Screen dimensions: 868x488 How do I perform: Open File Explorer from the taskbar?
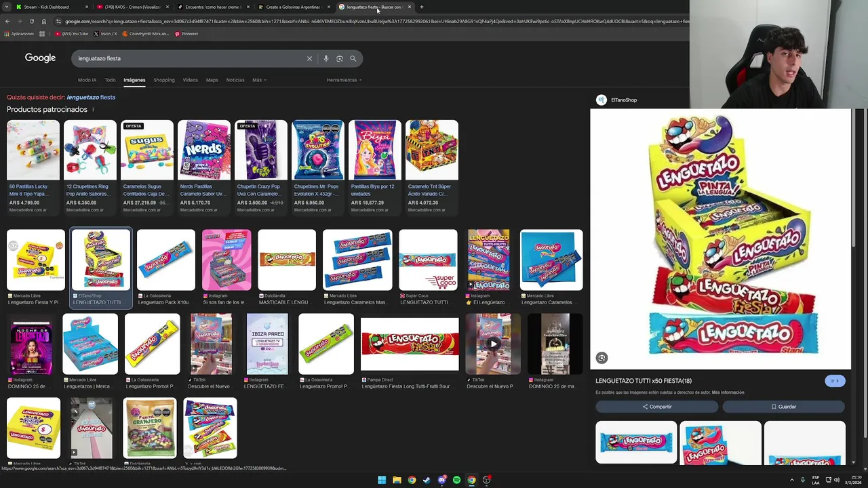397,480
